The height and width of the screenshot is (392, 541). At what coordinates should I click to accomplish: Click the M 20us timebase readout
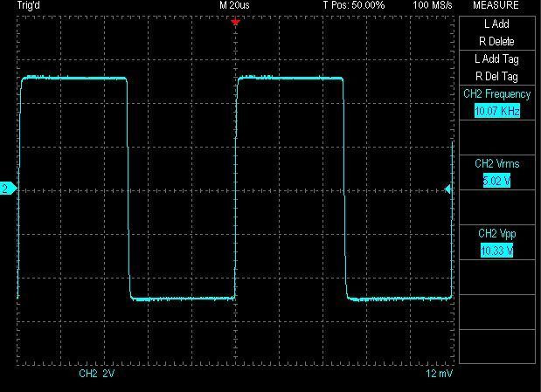point(234,5)
